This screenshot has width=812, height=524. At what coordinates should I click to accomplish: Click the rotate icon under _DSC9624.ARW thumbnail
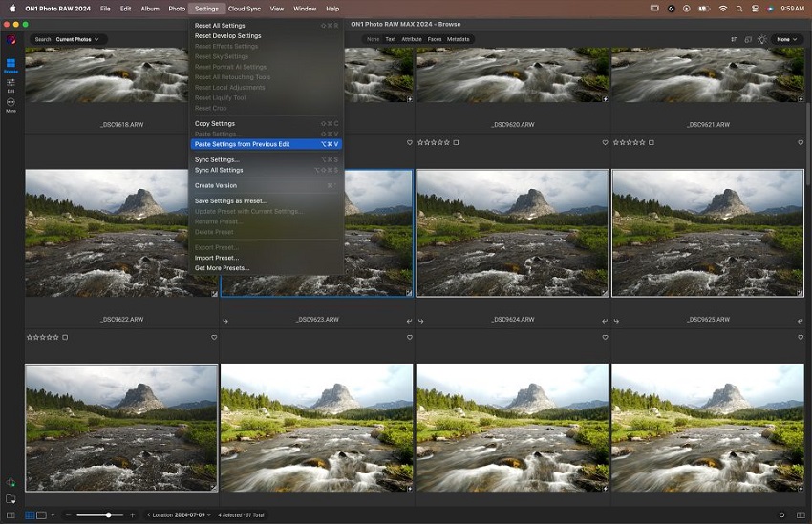click(420, 321)
